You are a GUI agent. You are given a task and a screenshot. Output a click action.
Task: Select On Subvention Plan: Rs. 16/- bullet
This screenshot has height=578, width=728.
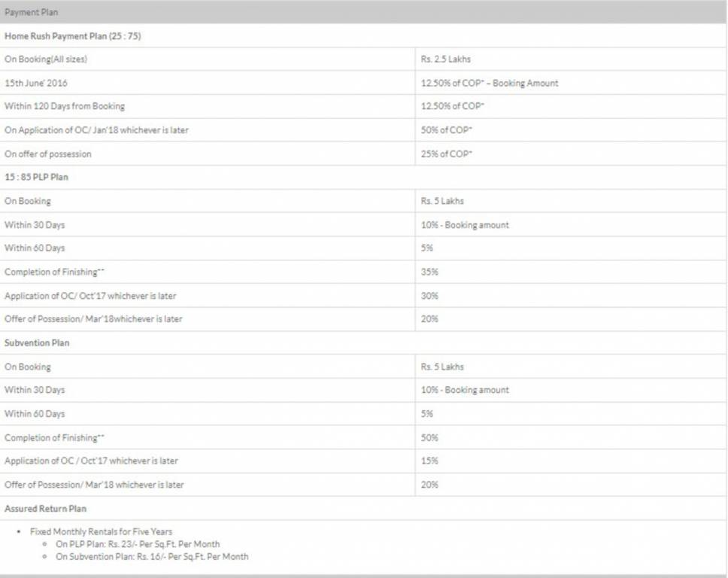tap(152, 557)
